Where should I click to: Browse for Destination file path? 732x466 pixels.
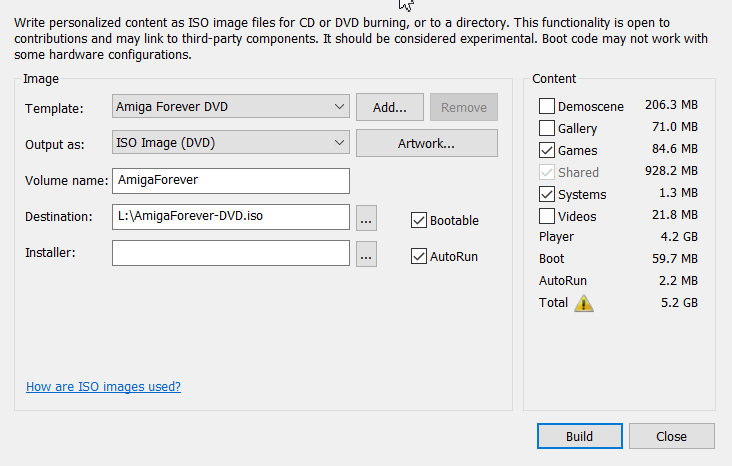pyautogui.click(x=366, y=218)
